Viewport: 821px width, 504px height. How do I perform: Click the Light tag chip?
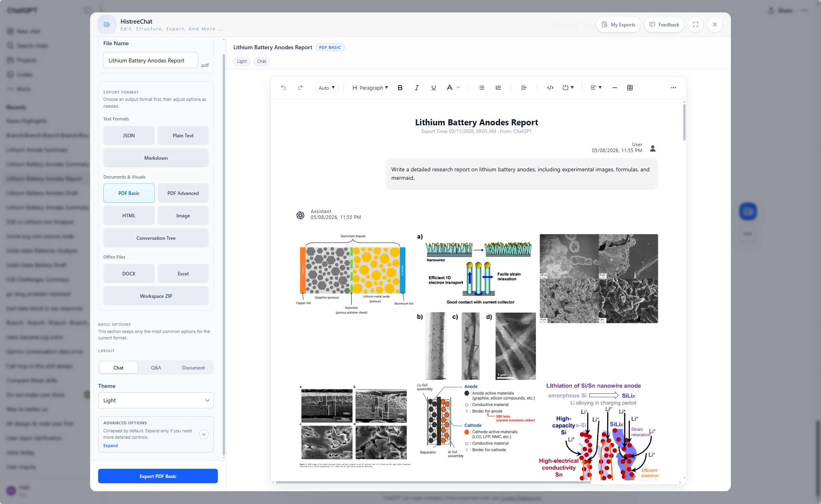click(x=242, y=61)
